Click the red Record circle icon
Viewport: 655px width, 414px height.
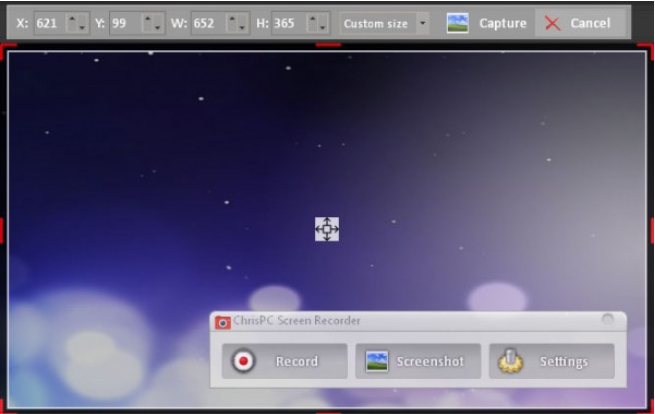pyautogui.click(x=242, y=361)
